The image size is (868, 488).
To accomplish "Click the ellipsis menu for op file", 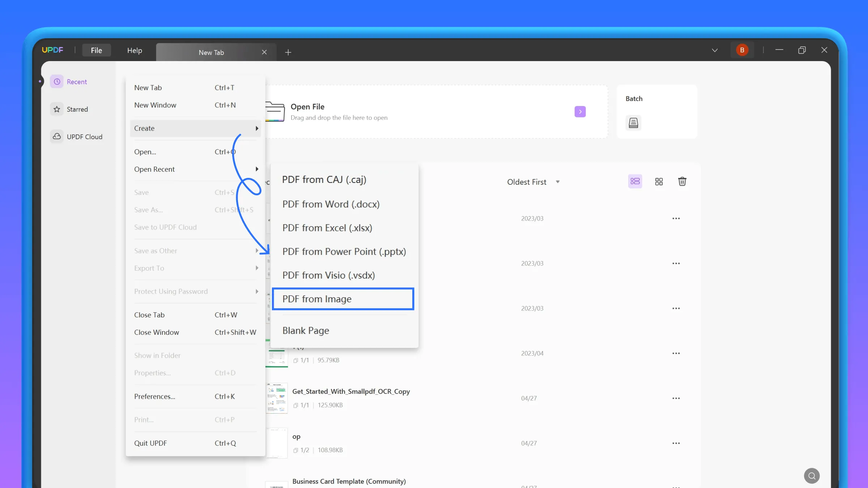I will coord(676,443).
